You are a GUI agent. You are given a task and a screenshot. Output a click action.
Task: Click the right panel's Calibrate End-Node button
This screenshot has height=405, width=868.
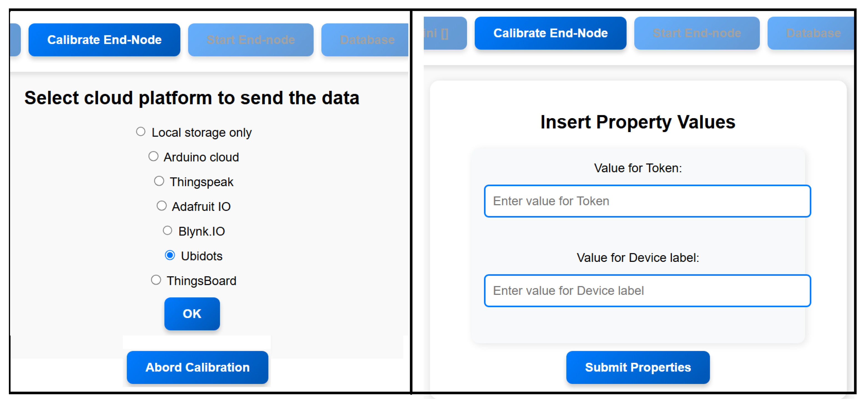(550, 33)
